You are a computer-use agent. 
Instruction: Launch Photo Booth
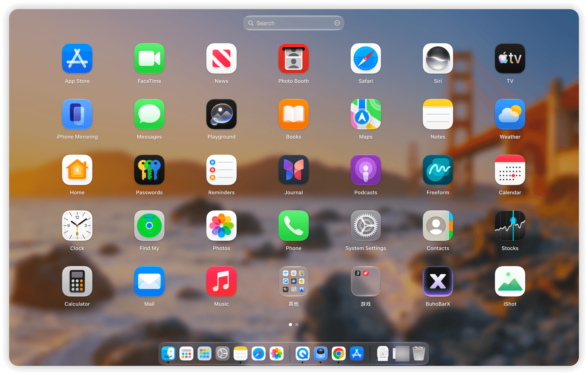(x=293, y=58)
